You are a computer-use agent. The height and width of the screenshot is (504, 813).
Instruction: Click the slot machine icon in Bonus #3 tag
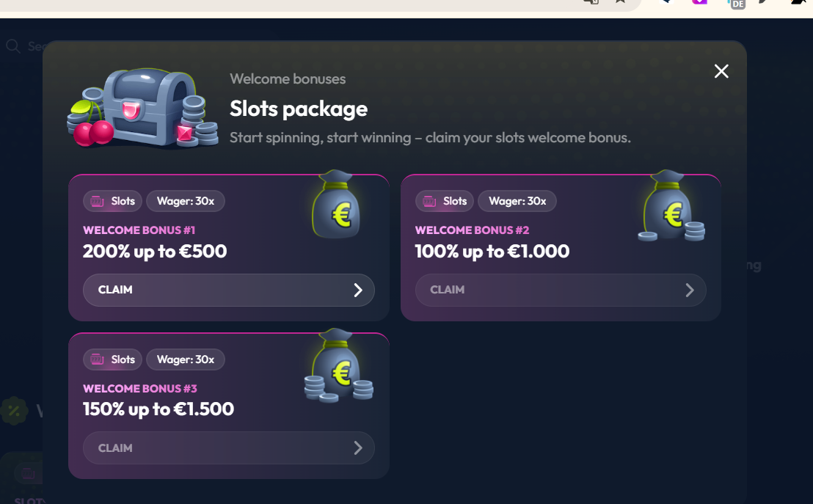pyautogui.click(x=98, y=359)
